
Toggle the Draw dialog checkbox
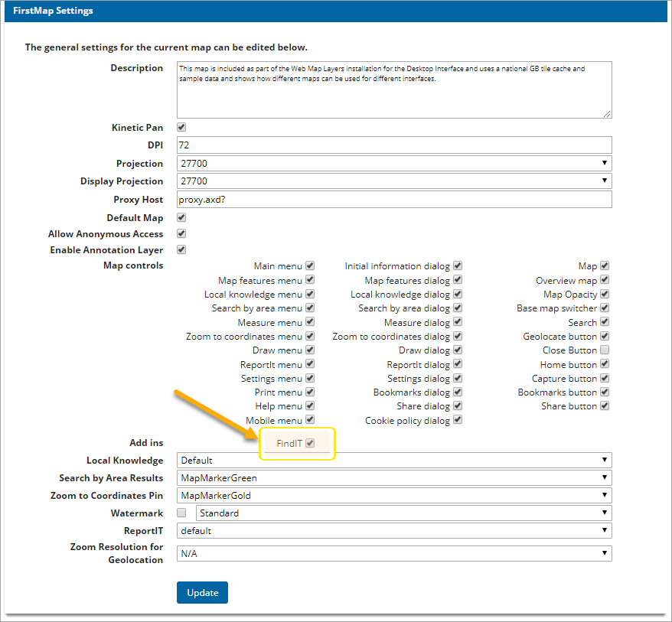[458, 350]
